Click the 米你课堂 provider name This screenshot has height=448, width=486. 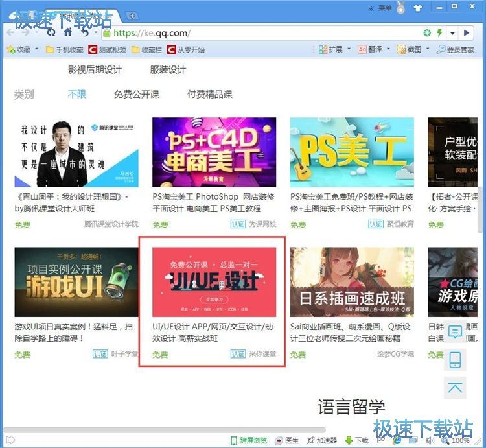pyautogui.click(x=262, y=354)
